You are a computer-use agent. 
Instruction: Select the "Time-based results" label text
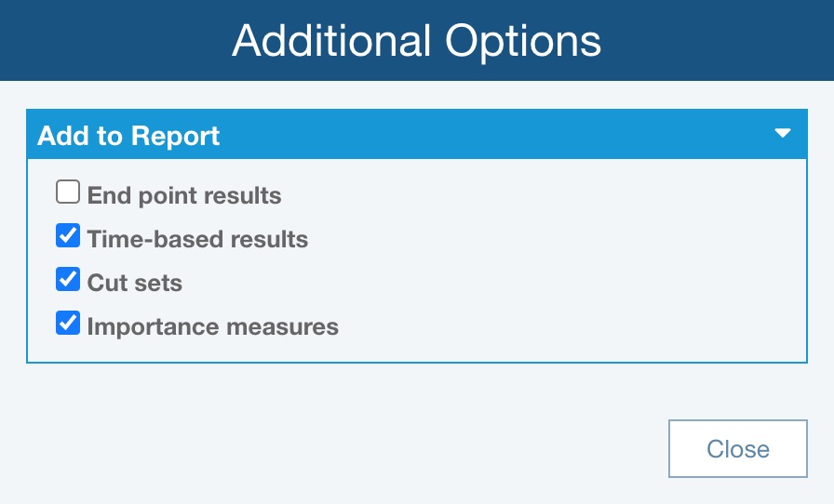pos(197,239)
